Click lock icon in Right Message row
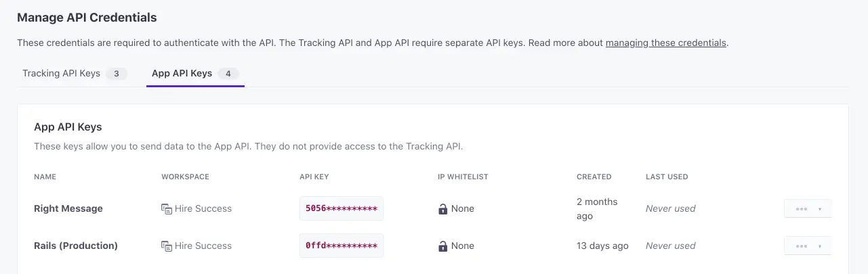 [443, 209]
